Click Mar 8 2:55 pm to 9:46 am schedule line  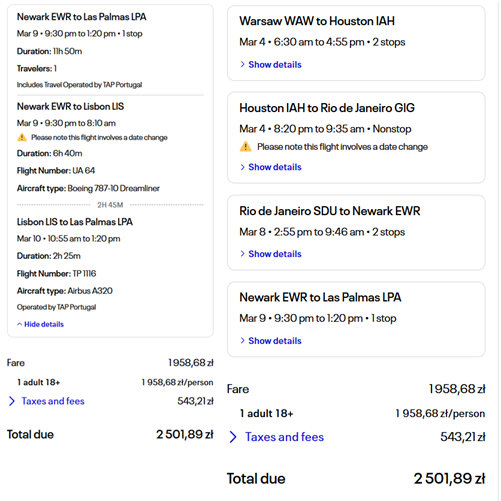pos(322,232)
